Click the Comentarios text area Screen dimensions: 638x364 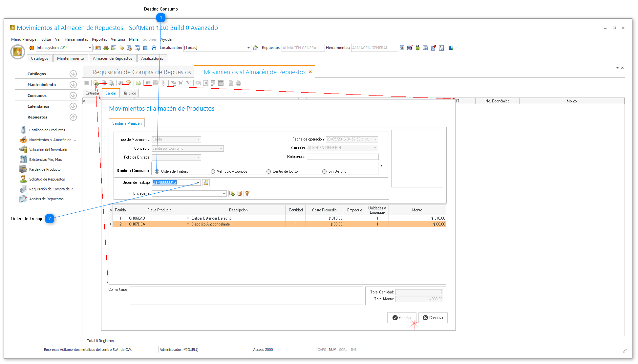(x=246, y=295)
